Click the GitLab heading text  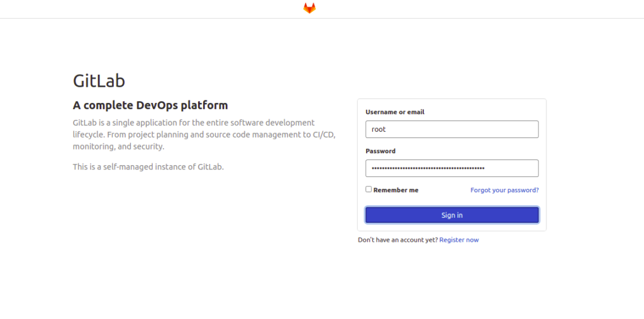(99, 81)
